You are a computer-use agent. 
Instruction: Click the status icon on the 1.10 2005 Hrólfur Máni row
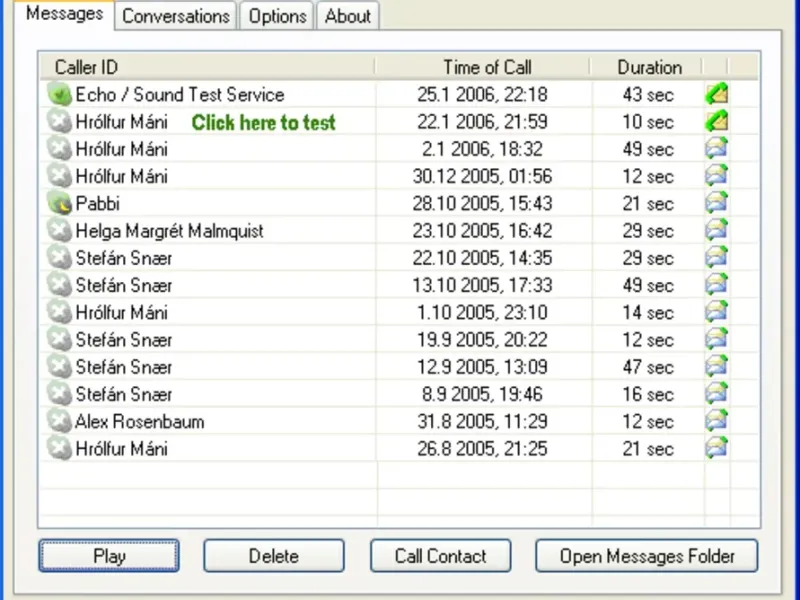point(59,312)
